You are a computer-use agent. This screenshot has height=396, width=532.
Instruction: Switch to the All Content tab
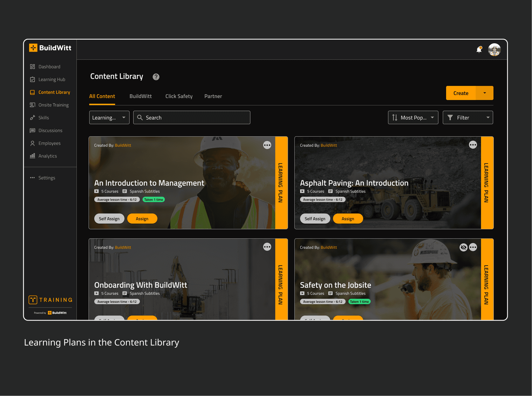(x=102, y=96)
